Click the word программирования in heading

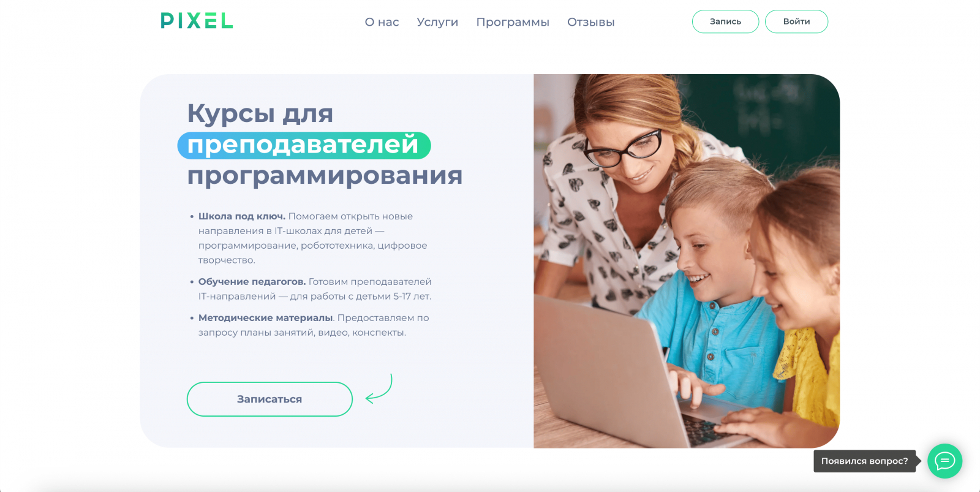325,176
